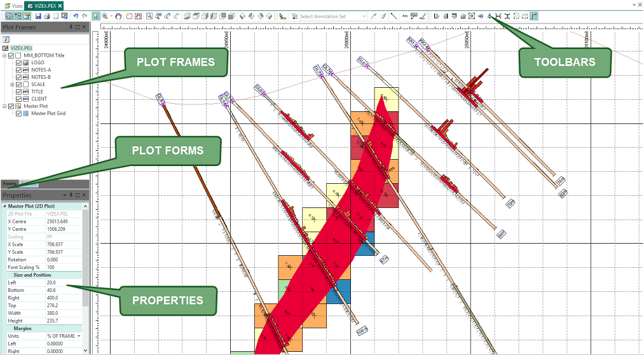
Task: Select the Pan hand tool
Action: 118,16
